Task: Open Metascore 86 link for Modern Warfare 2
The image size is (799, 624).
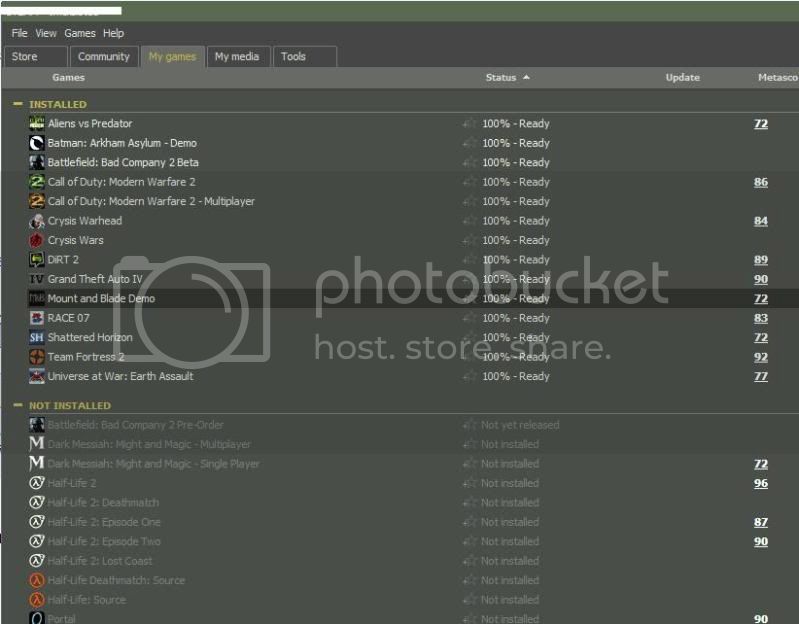Action: point(761,182)
